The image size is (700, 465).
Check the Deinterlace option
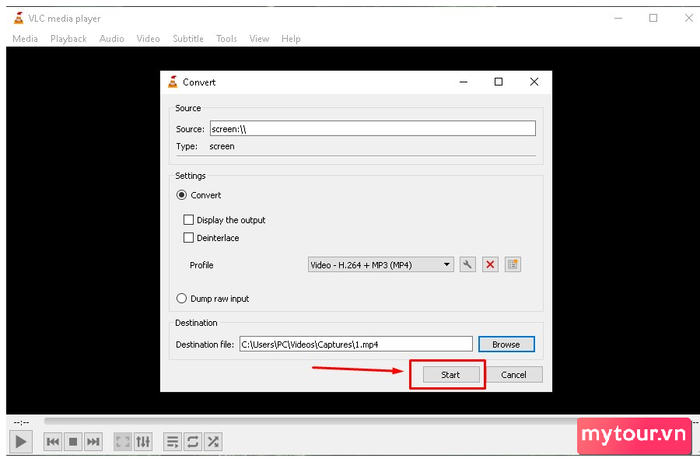(188, 238)
